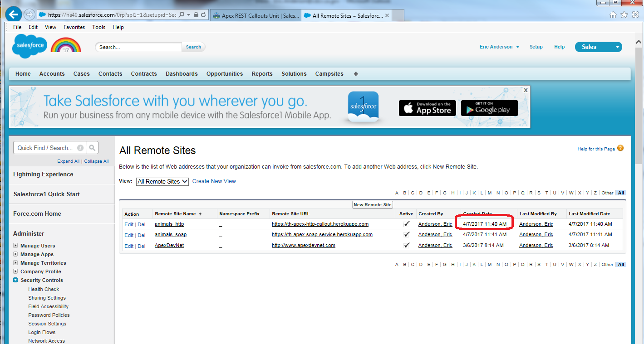Click the Download on the App Store badge

pos(428,108)
